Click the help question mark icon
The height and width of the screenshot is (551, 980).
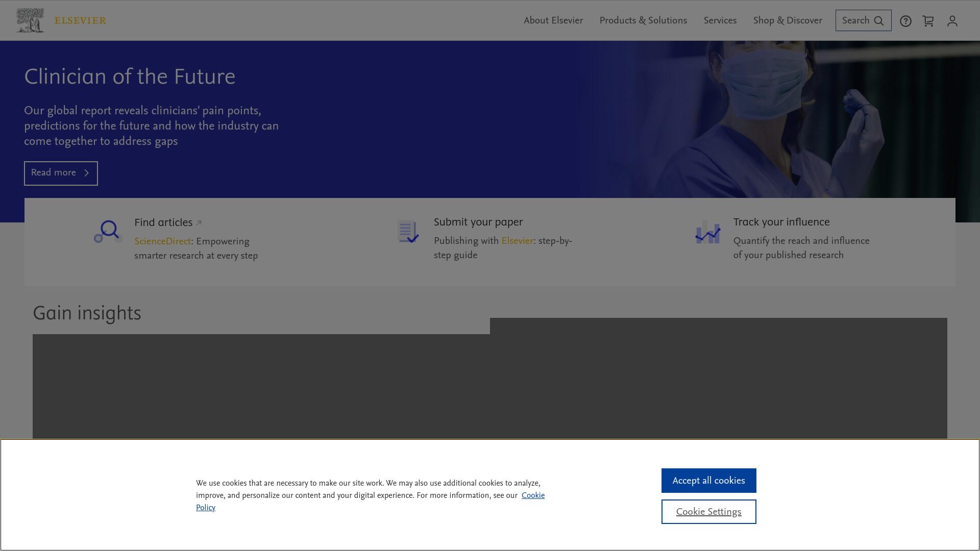pyautogui.click(x=905, y=21)
